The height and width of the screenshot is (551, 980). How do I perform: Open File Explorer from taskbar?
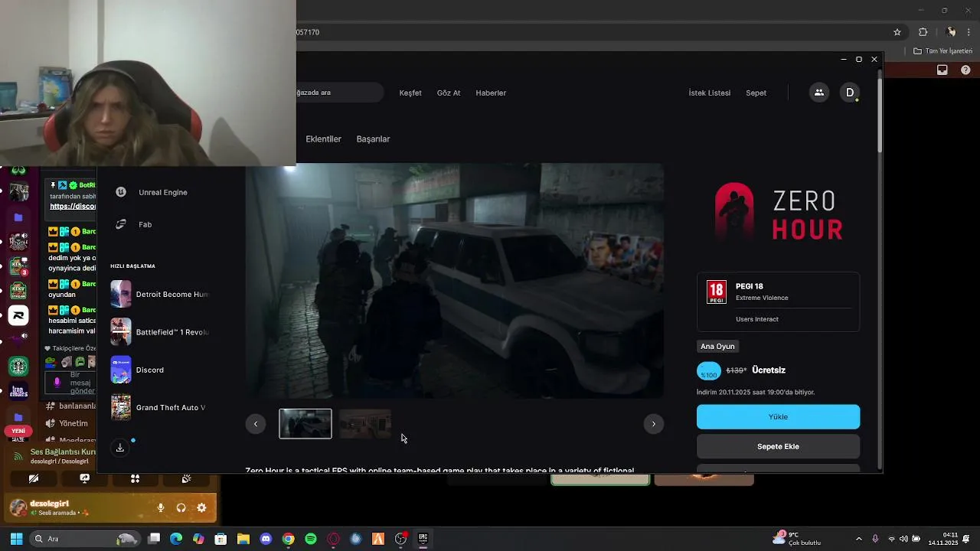243,539
